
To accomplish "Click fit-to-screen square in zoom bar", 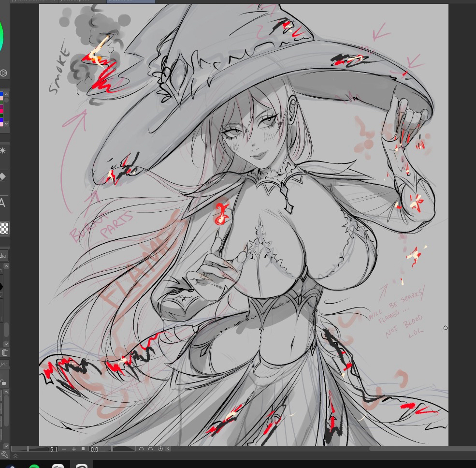I will (83, 449).
